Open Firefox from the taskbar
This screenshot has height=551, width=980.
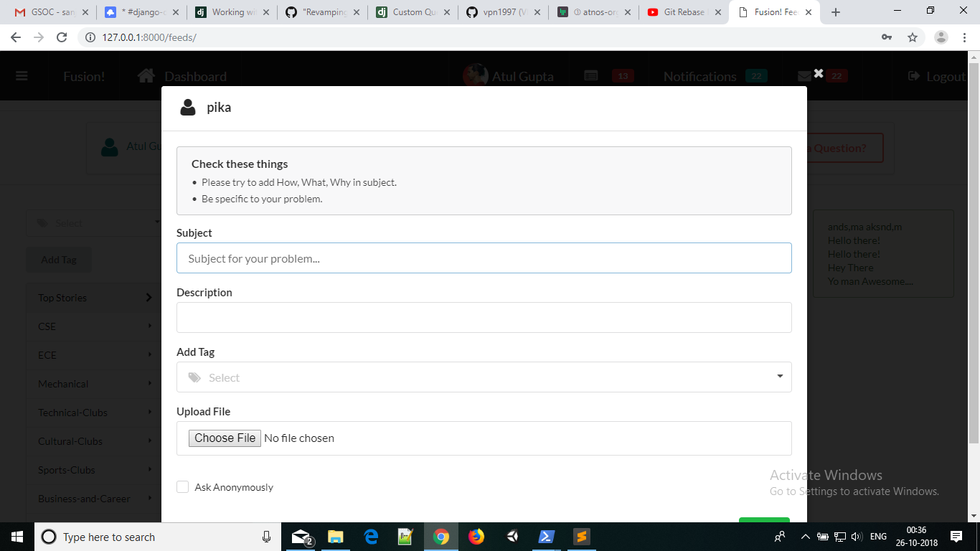tap(476, 536)
